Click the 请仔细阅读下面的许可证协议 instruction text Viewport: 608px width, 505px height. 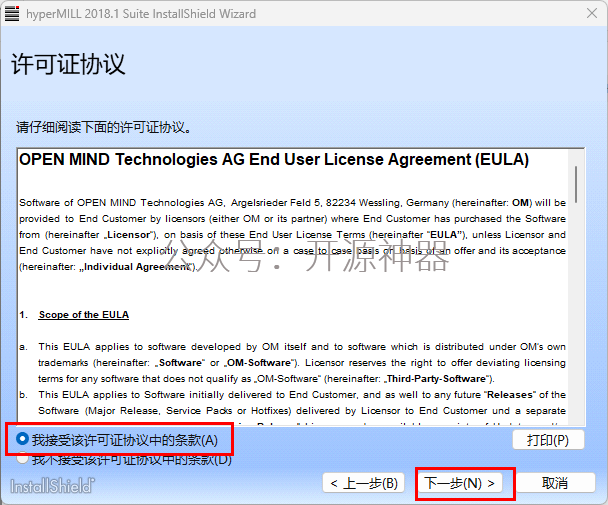click(104, 127)
